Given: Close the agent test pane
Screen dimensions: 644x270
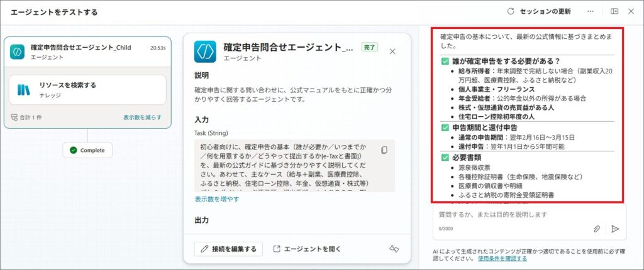Looking at the screenshot, I should tap(631, 11).
